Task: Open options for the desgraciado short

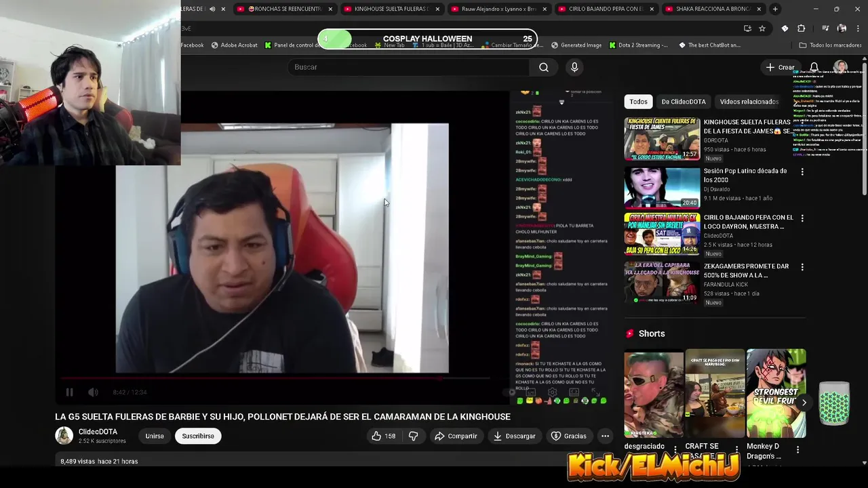Action: 675,449
